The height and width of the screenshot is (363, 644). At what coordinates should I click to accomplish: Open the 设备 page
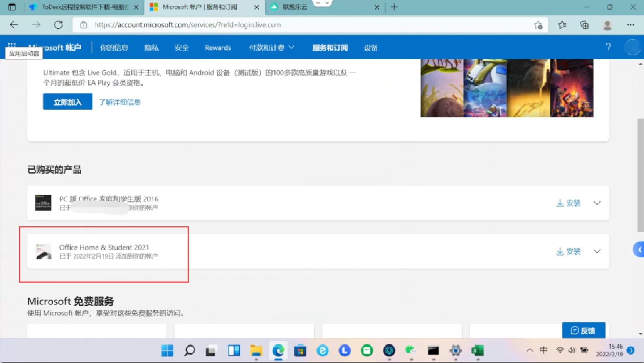coord(370,48)
